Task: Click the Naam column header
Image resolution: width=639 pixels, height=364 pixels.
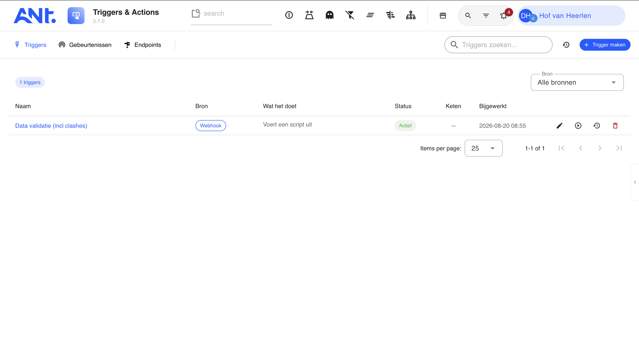Action: pos(23,106)
